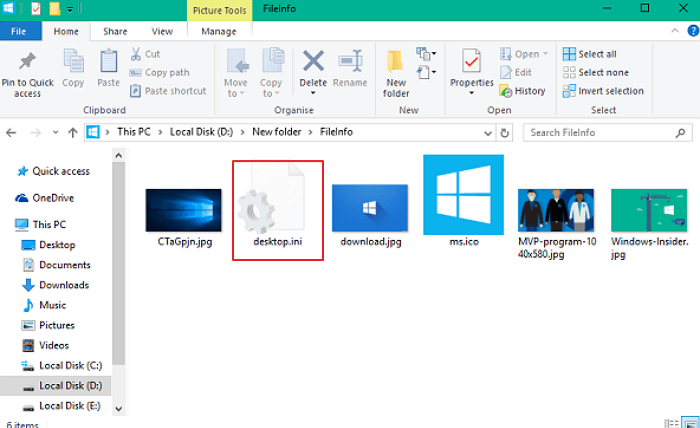This screenshot has width=700, height=428.
Task: Expand the address bar history dropdown
Action: [x=488, y=133]
